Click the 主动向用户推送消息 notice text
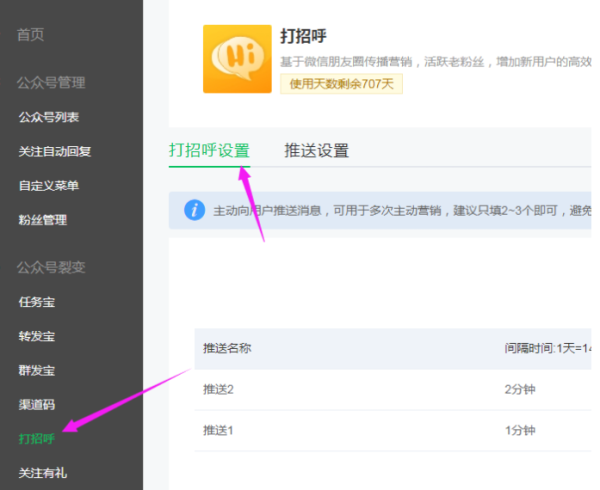600x490 pixels. (402, 210)
